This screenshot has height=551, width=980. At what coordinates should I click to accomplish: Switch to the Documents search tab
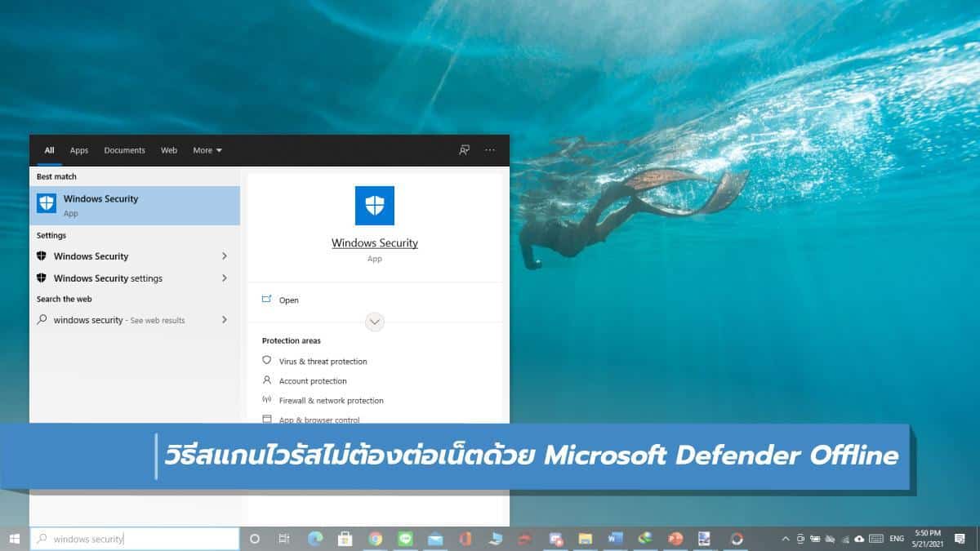point(124,150)
